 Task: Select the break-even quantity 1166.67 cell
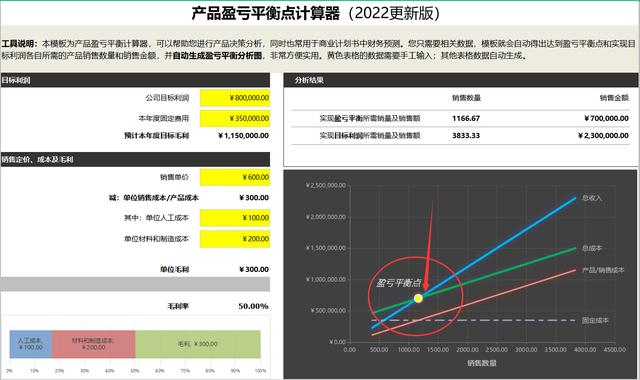coord(466,118)
